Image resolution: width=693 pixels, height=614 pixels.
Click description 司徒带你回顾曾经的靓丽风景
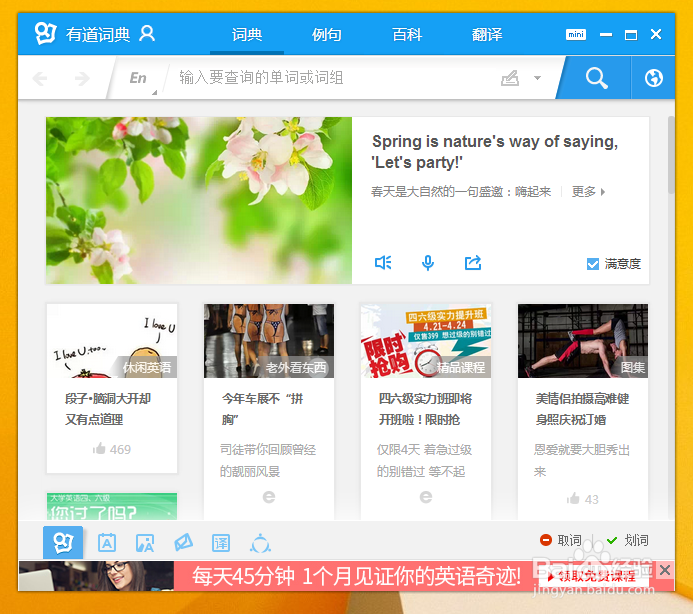(268, 461)
